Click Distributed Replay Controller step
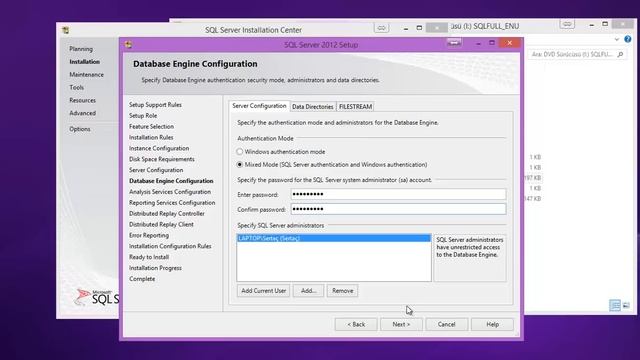640x360 pixels. click(167, 213)
